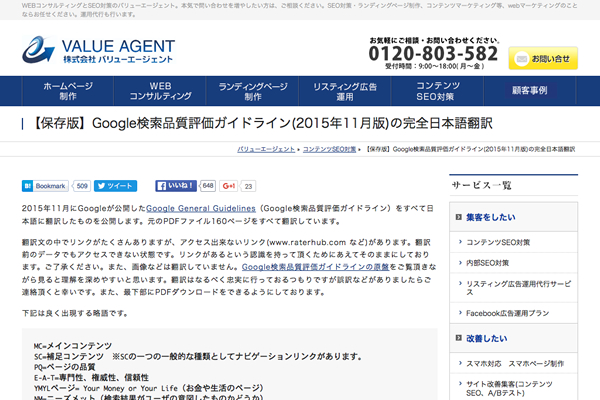The width and height of the screenshot is (600, 400).
Task: Open the ホームページ制作 menu item
Action: 68,91
